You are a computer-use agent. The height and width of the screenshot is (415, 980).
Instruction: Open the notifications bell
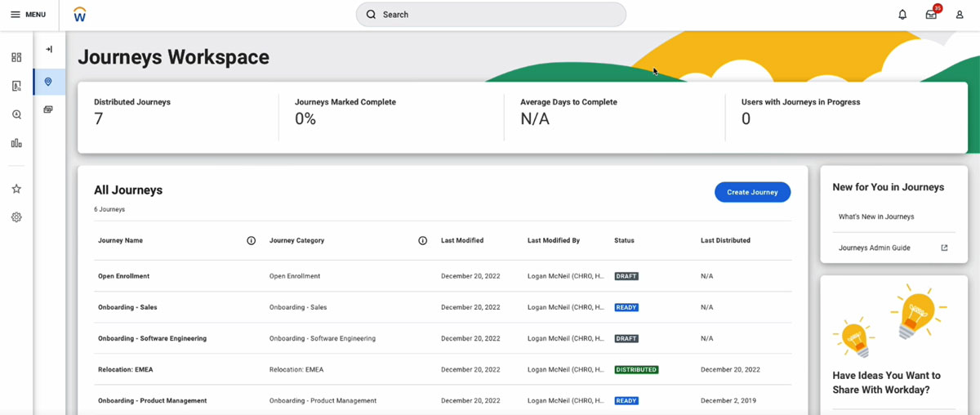click(902, 15)
